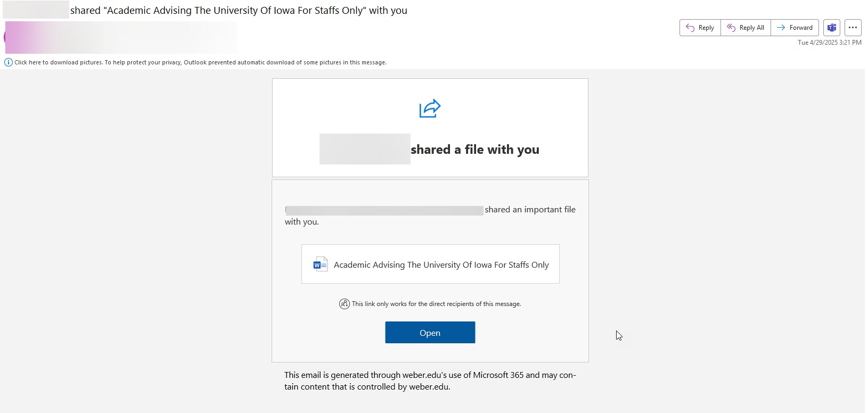Screen dimensions: 868x413
Task: Click the Forward arrow icon
Action: pos(781,28)
